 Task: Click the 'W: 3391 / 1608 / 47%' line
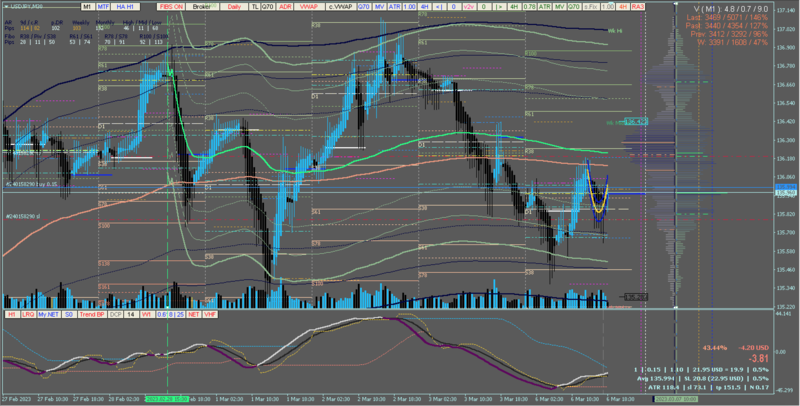coord(733,42)
